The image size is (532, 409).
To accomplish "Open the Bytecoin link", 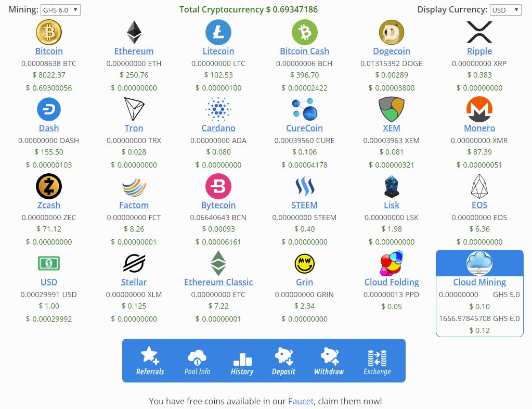I will [x=218, y=206].
